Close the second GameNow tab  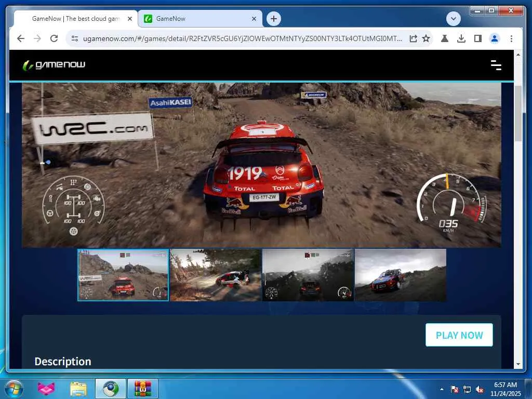[254, 19]
